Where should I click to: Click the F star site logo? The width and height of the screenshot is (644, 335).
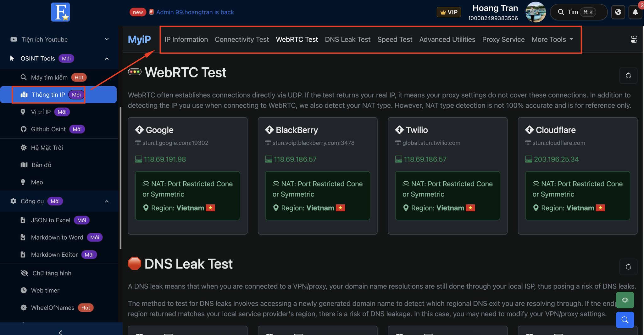(60, 12)
